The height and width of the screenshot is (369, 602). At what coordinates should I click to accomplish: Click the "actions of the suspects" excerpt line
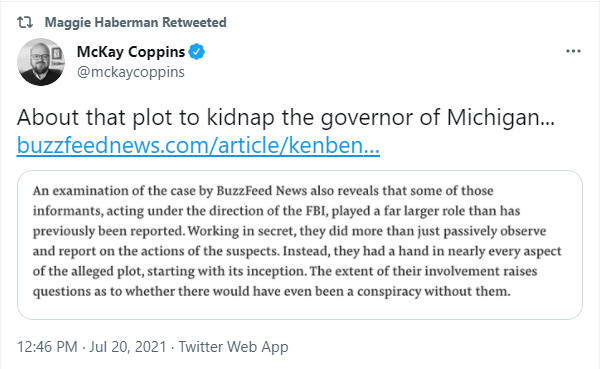pos(297,251)
